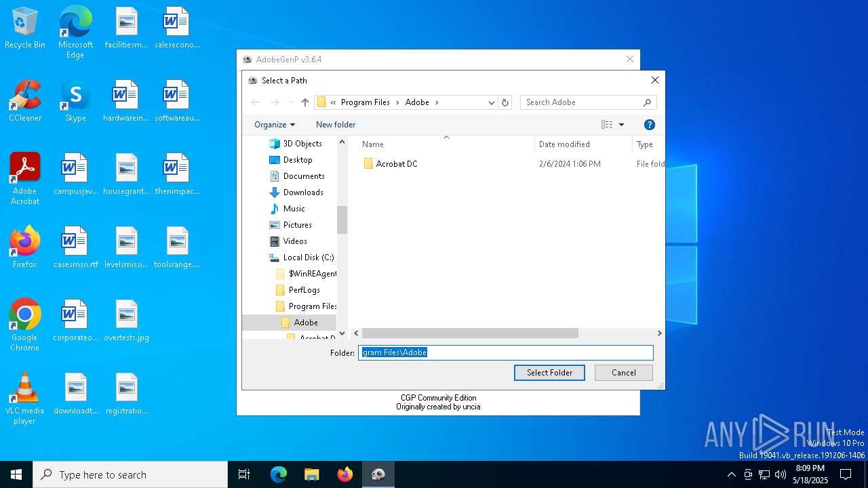Select the VLC media player desktop icon
Image resolution: width=868 pixels, height=488 pixels.
tap(25, 399)
